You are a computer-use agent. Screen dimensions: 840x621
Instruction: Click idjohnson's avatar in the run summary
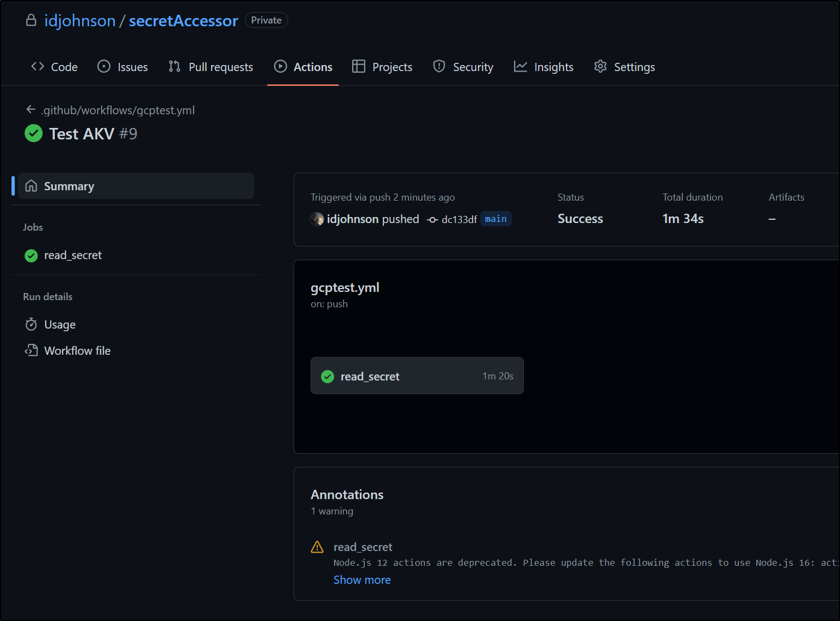[317, 219]
